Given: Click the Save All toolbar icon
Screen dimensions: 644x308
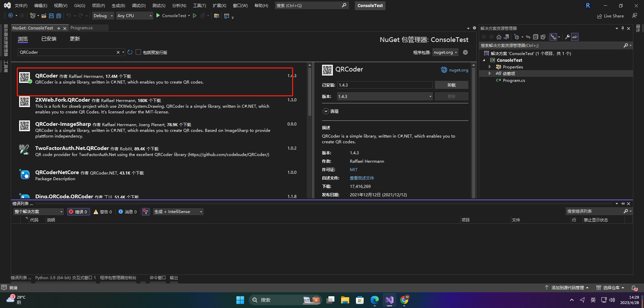Looking at the screenshot, I should click(x=59, y=16).
